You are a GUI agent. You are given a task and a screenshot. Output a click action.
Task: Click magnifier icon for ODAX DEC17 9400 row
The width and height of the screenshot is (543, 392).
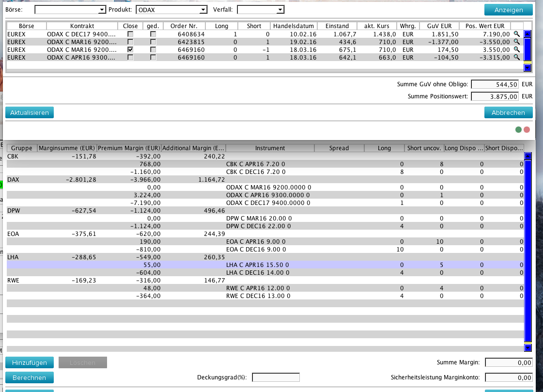[x=516, y=34]
